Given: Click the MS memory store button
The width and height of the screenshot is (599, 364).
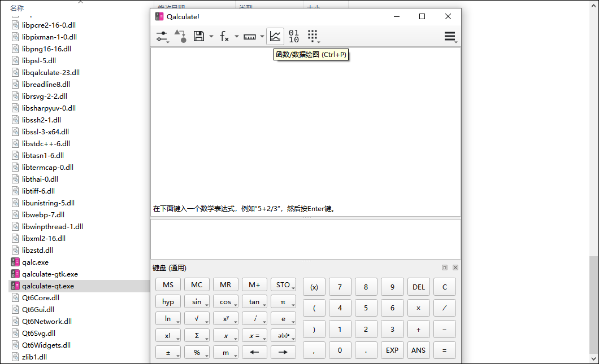Looking at the screenshot, I should point(168,285).
